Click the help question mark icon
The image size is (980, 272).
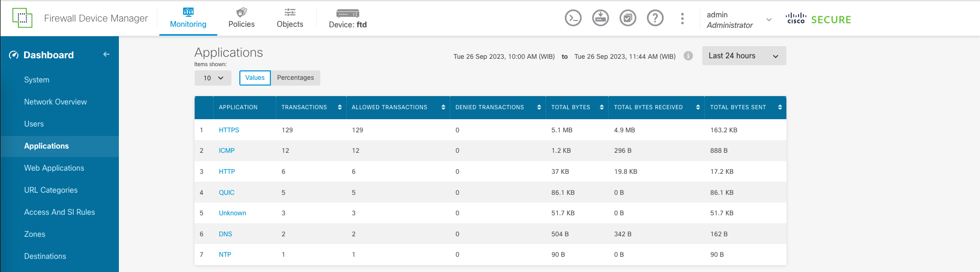655,18
